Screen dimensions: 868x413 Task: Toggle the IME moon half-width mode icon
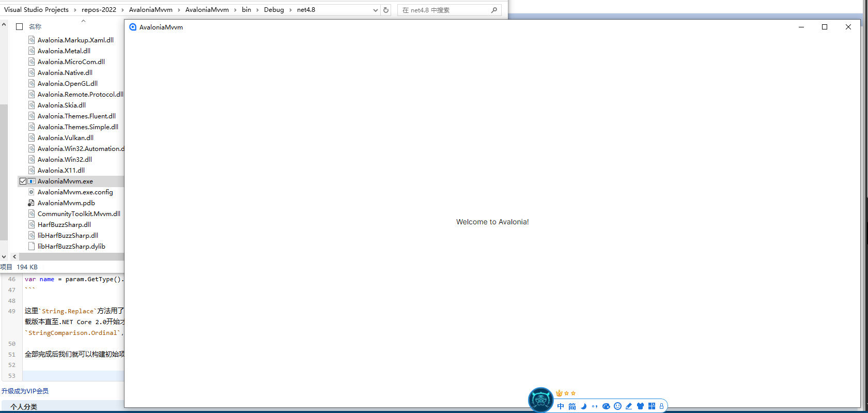click(583, 406)
